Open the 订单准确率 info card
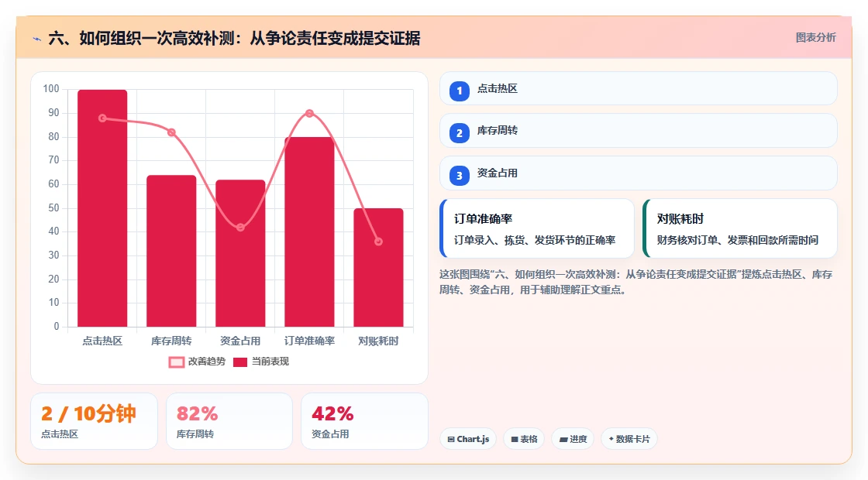 [537, 228]
